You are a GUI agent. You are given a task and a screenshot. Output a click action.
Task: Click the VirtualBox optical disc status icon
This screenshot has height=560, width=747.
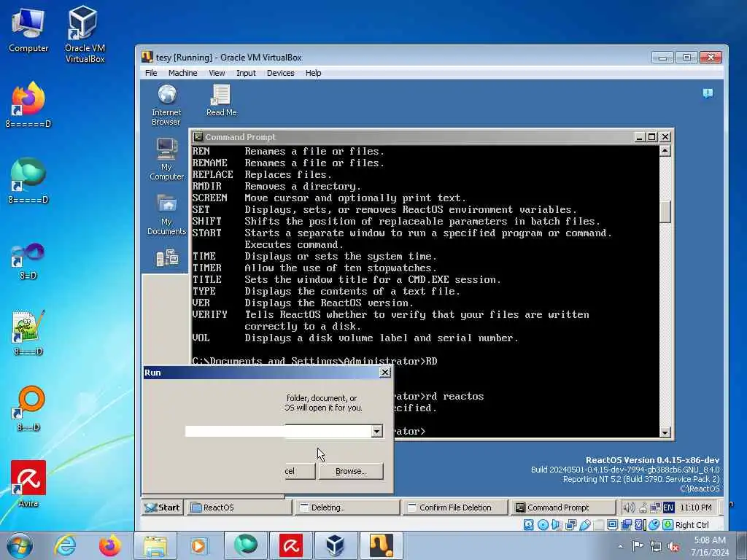(543, 525)
